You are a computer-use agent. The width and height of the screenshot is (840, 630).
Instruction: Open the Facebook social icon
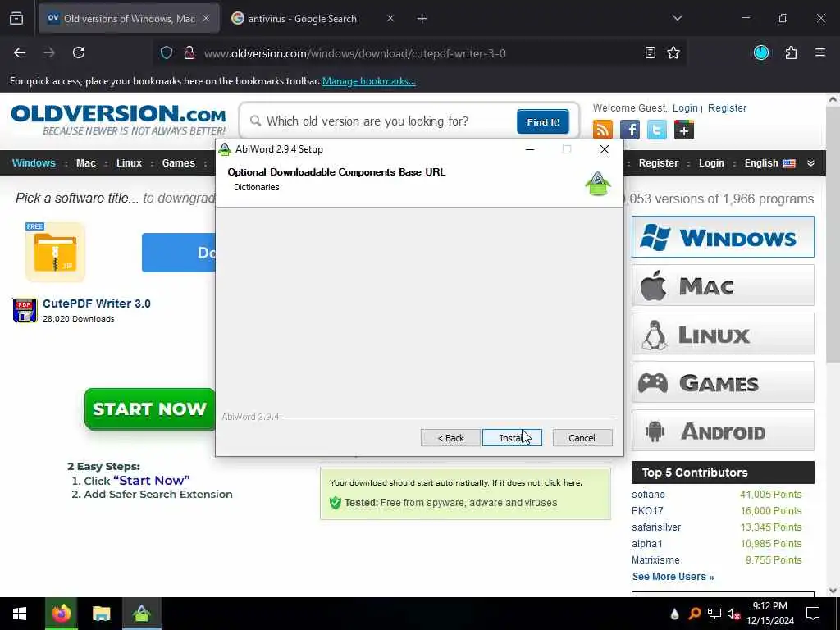[630, 130]
